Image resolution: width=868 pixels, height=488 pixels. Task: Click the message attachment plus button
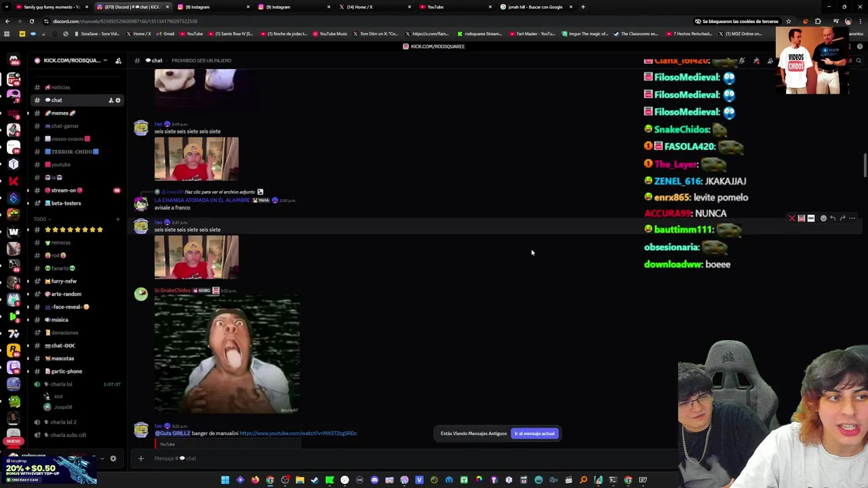[140, 459]
